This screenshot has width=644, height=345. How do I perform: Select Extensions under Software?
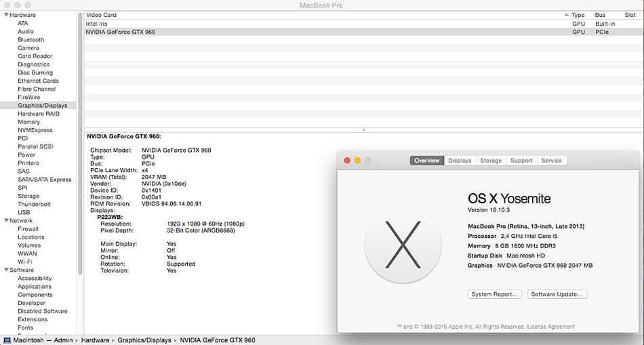point(33,319)
